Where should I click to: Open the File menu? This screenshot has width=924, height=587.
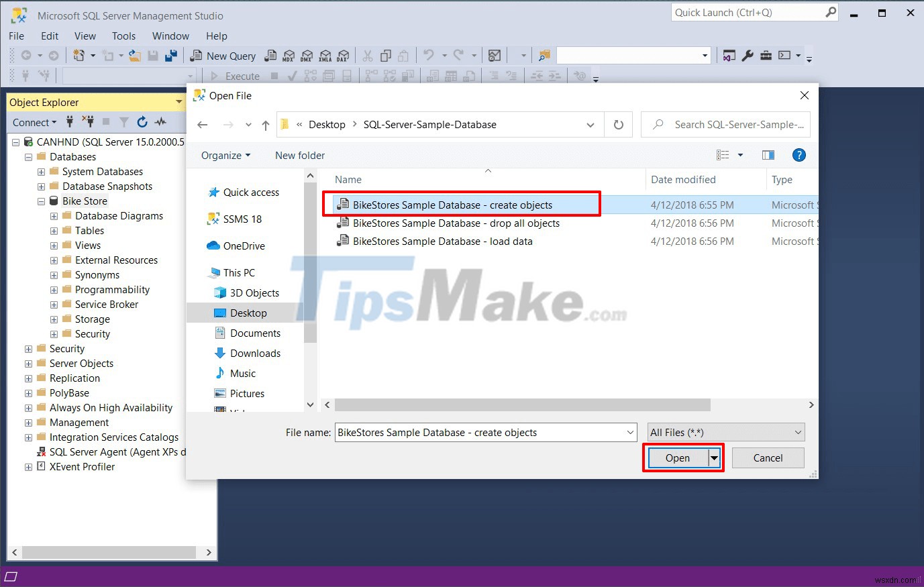tap(17, 36)
